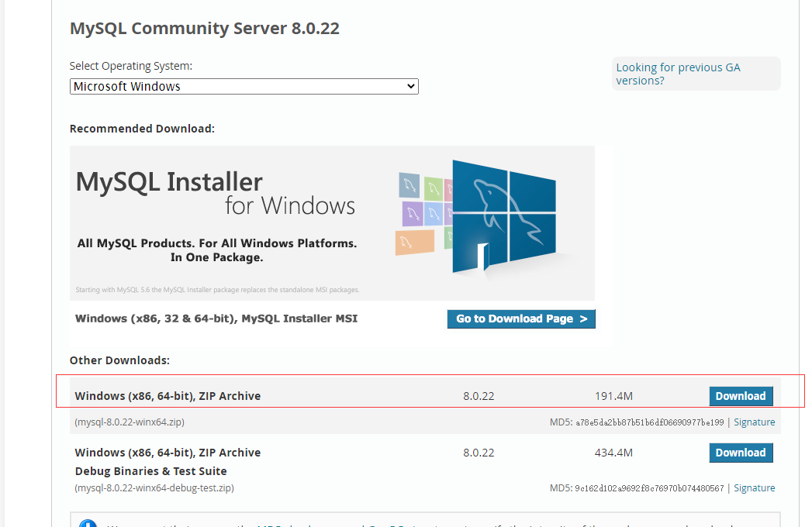812x527 pixels.
Task: Select the MD5 checksum for the winx64 zip
Action: tap(649, 422)
